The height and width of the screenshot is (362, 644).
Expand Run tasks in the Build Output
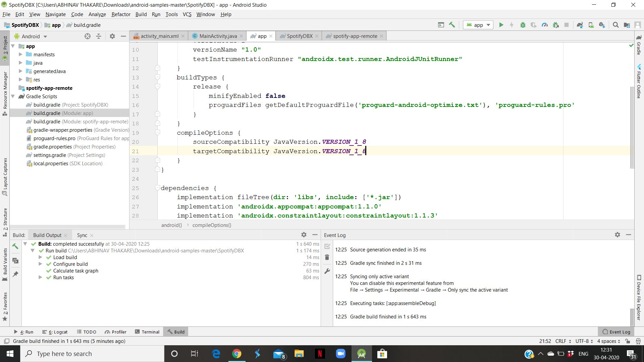pos(41,278)
